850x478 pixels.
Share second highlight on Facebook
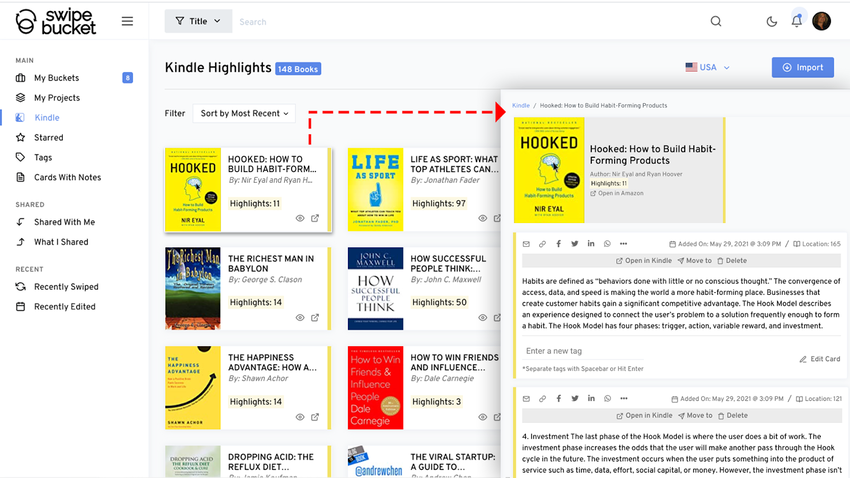(558, 399)
